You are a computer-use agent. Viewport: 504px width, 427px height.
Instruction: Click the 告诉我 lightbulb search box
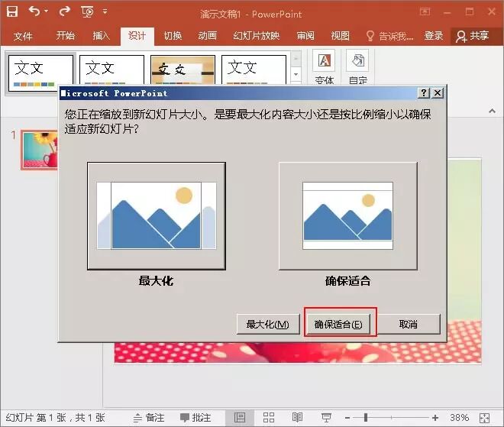point(389,36)
